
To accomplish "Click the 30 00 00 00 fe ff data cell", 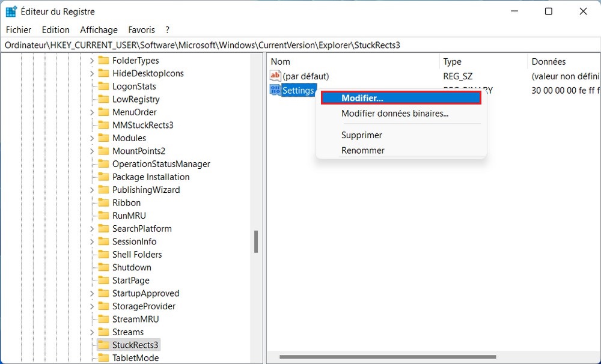I will click(x=566, y=91).
